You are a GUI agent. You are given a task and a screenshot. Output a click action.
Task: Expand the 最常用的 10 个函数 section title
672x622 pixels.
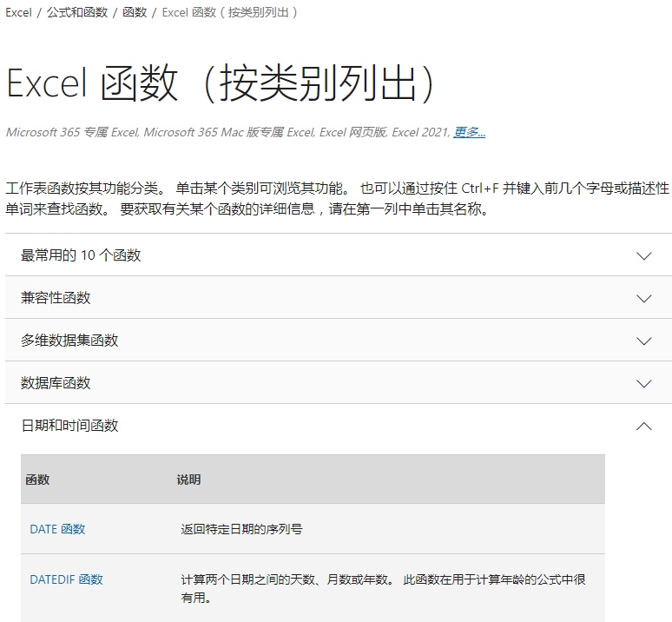tap(81, 255)
